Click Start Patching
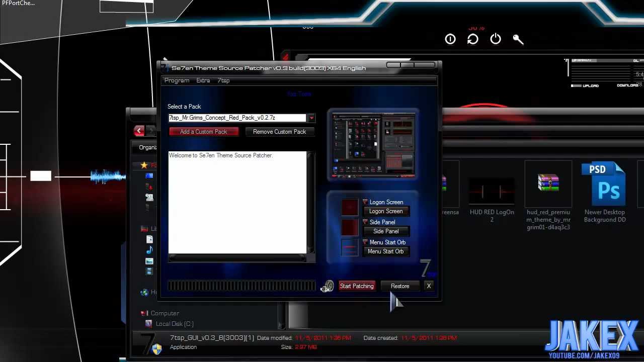 [x=357, y=287]
